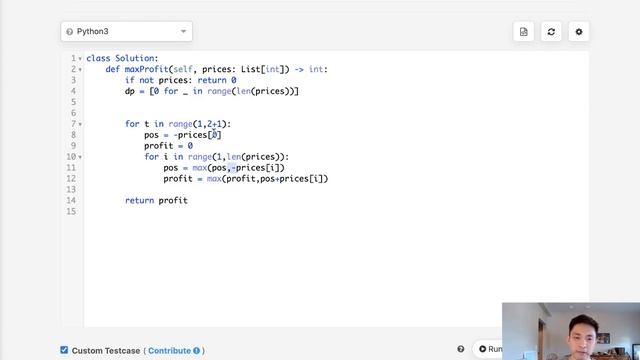Click the 'def maxProfit' function signature
The height and width of the screenshot is (360, 640).
(216, 69)
